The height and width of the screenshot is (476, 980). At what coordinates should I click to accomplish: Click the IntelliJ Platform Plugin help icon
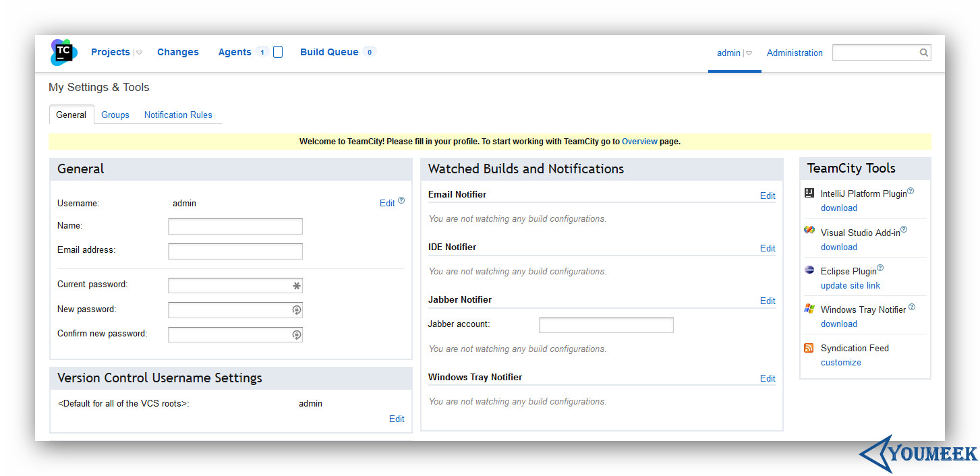911,191
